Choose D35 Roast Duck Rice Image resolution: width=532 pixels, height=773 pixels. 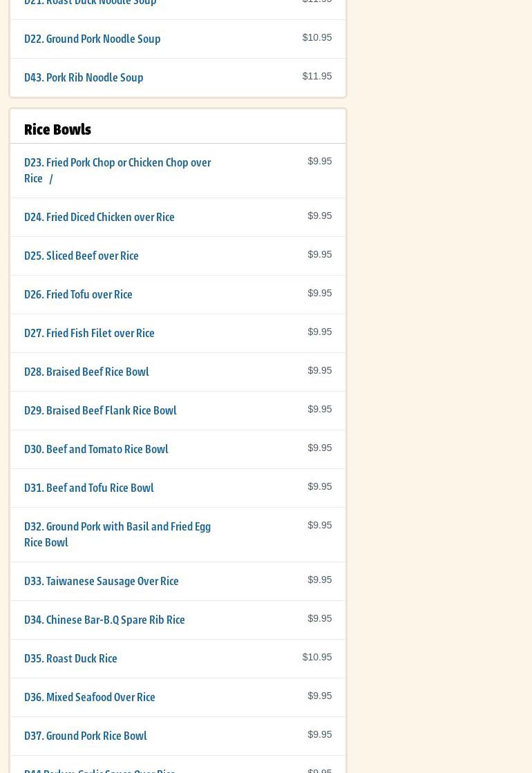click(x=70, y=658)
